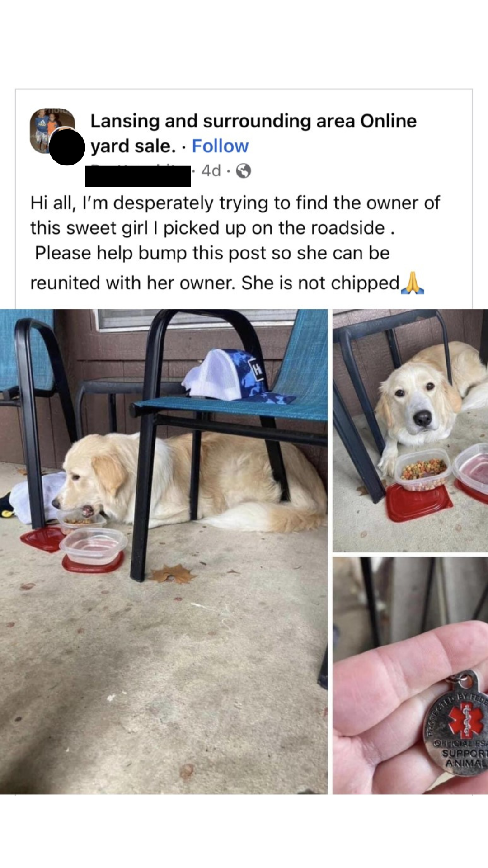Open the Lansing yard sale group title
488x868 pixels.
point(253,133)
